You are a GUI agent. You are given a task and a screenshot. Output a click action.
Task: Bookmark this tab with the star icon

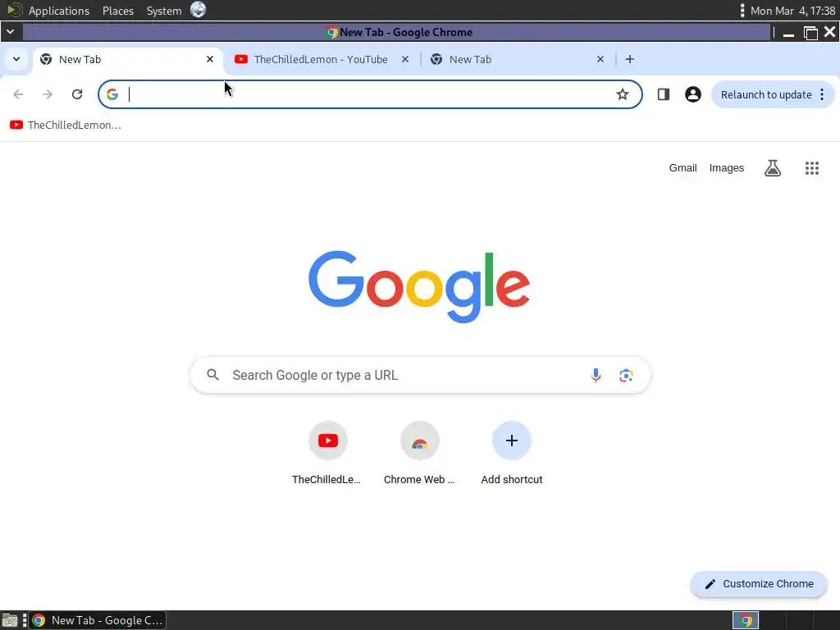pos(622,94)
